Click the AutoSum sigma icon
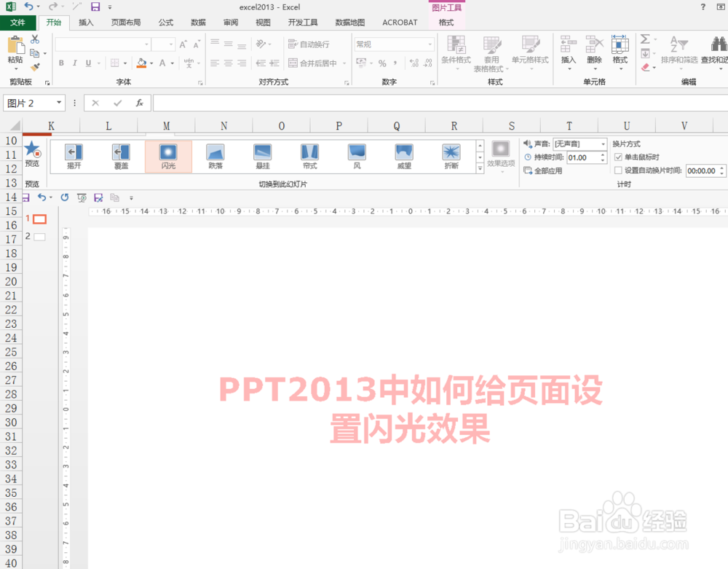Image resolution: width=728 pixels, height=569 pixels. 645,39
